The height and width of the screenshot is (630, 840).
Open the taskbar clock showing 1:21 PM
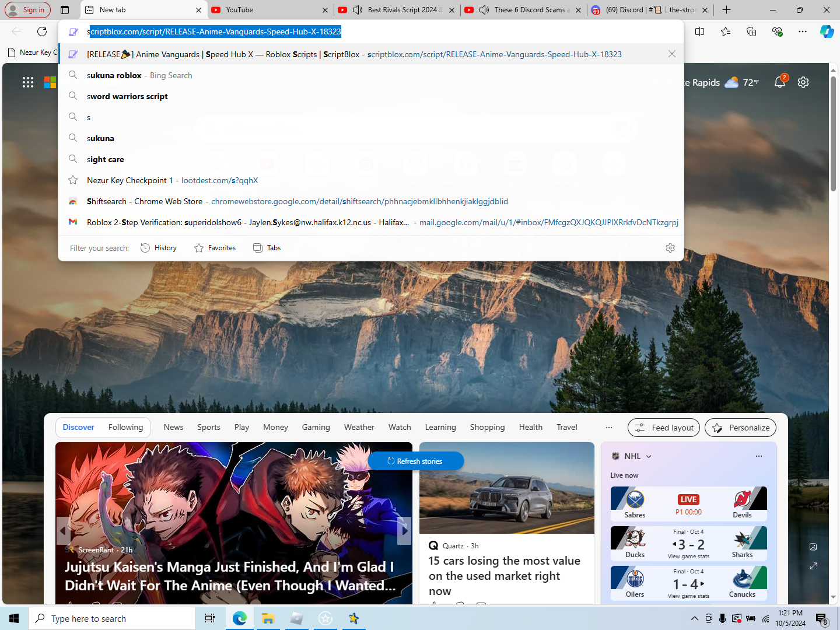(x=790, y=618)
